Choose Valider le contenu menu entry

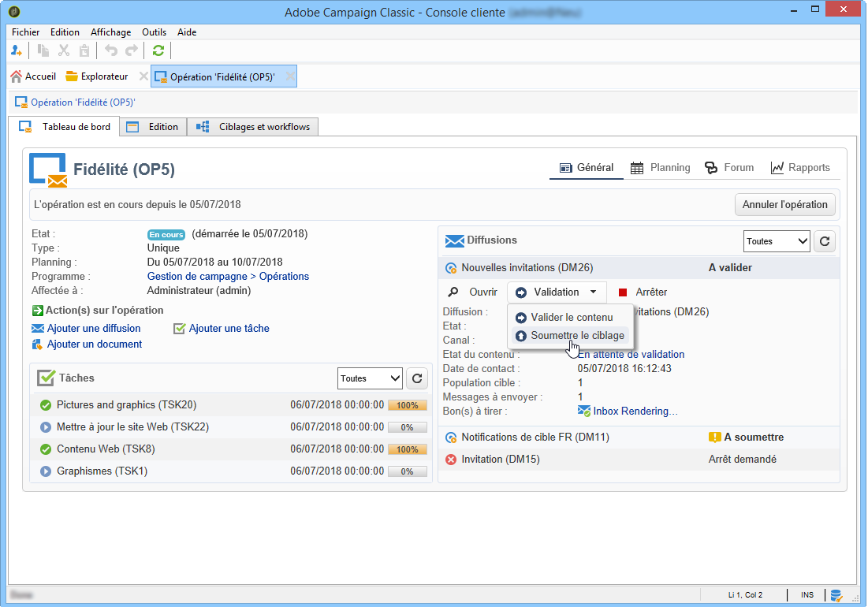[x=570, y=318]
